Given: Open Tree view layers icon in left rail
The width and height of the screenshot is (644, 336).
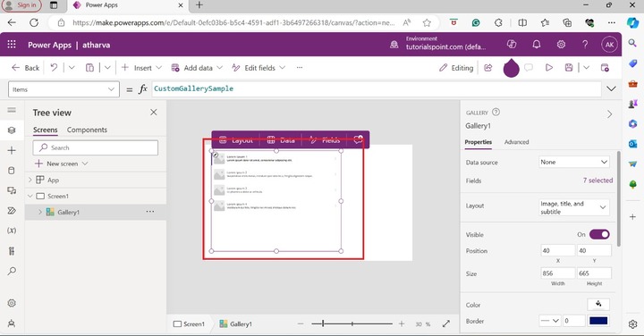Looking at the screenshot, I should (x=12, y=130).
